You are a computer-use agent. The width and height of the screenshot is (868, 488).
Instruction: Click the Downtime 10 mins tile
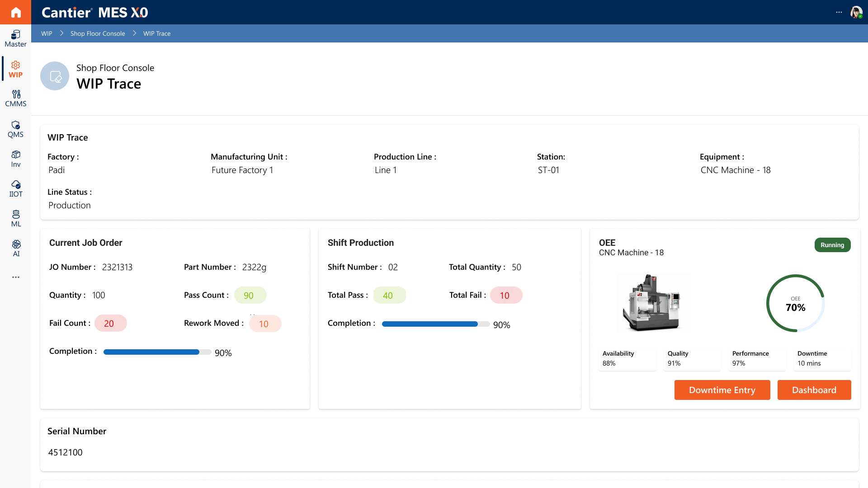point(822,358)
